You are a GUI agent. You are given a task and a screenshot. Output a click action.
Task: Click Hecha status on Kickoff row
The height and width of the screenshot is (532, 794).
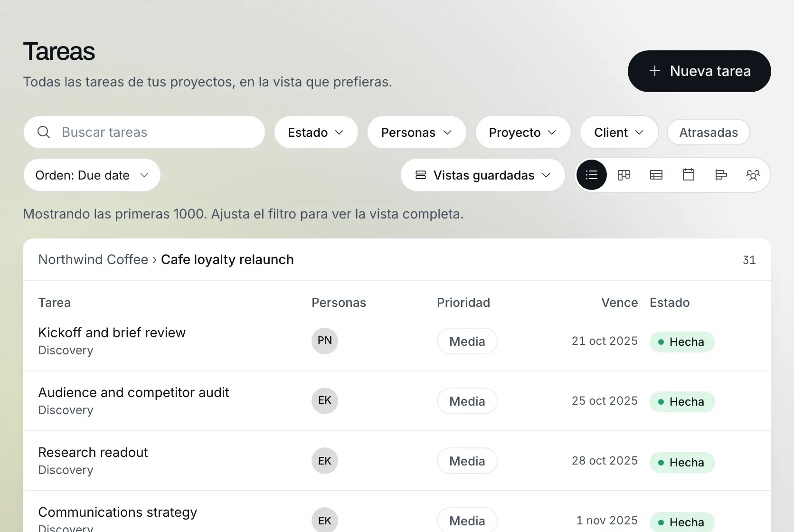tap(682, 342)
